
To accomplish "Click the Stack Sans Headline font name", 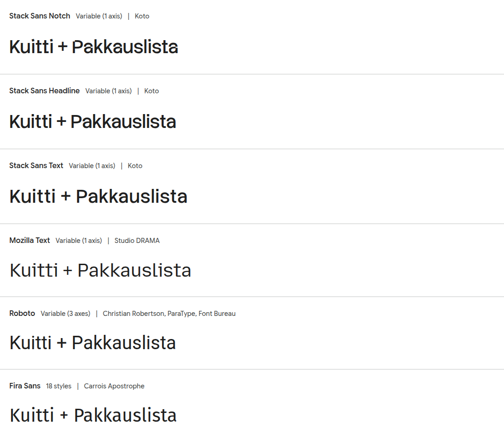I will (x=44, y=91).
